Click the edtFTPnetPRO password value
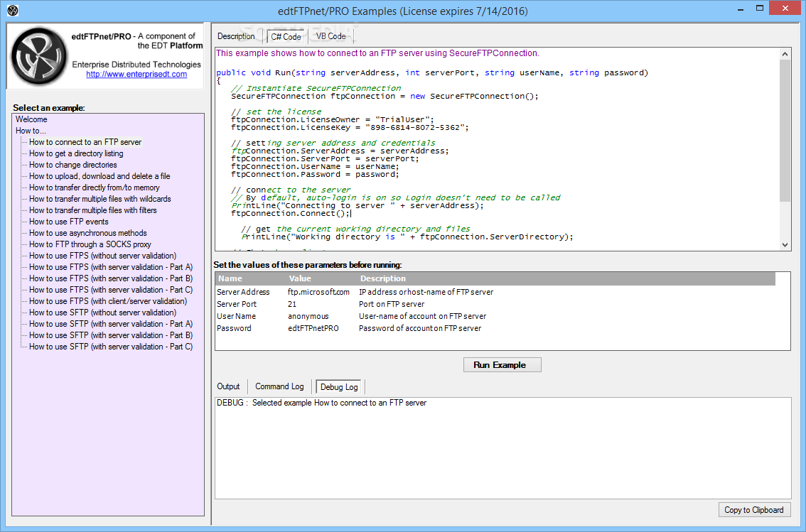The image size is (806, 532). pos(313,328)
